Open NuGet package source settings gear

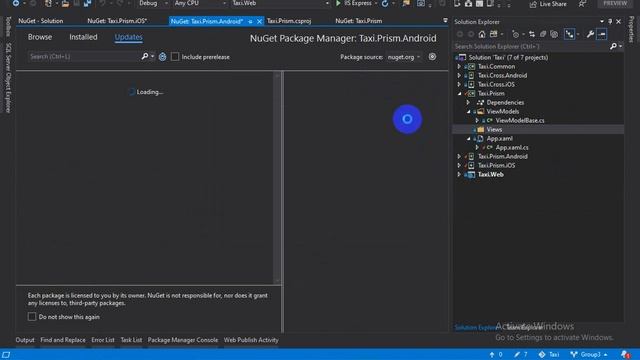pos(432,57)
